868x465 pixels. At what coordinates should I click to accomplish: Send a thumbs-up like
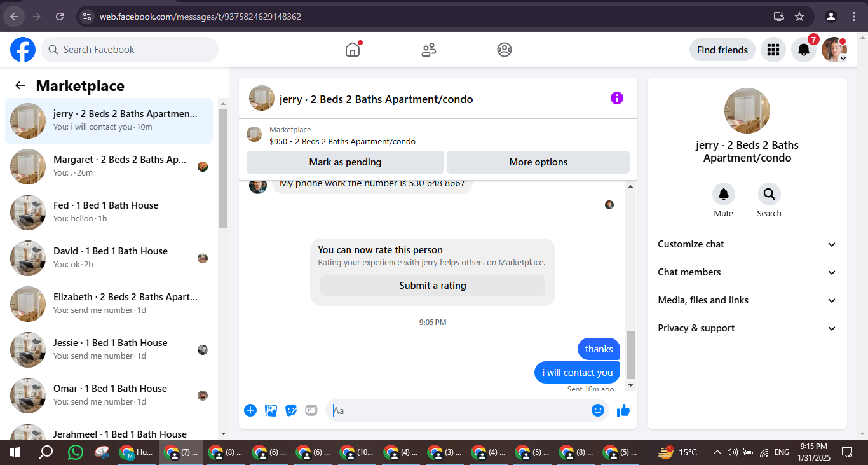(x=623, y=410)
